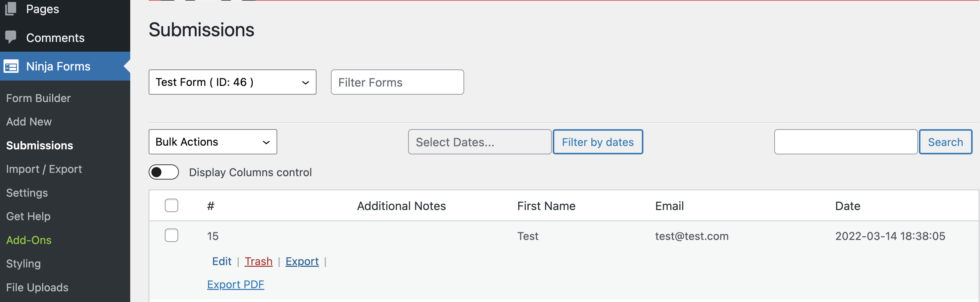This screenshot has width=980, height=302.
Task: Click the Select Dates input field
Action: (479, 142)
